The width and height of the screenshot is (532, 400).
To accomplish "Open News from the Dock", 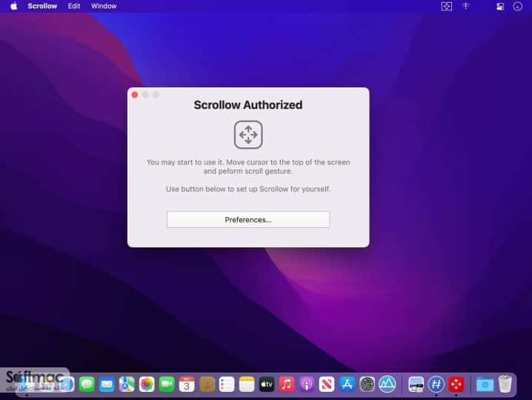I will coord(327,384).
